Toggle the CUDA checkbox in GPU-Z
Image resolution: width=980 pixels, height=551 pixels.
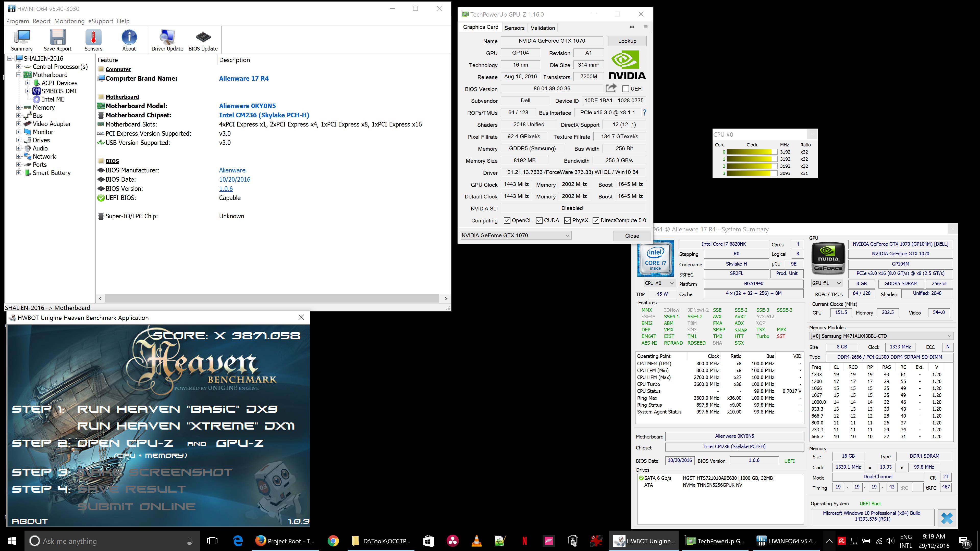(539, 220)
